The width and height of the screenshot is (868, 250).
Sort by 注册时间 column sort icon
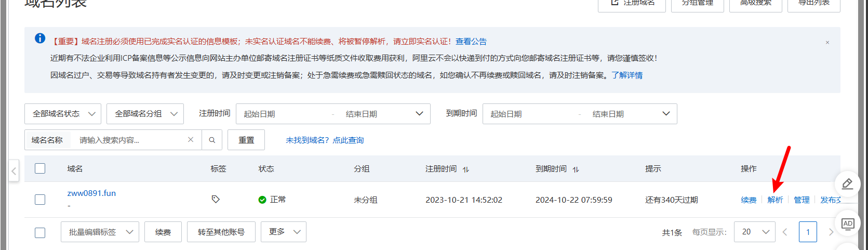click(466, 169)
